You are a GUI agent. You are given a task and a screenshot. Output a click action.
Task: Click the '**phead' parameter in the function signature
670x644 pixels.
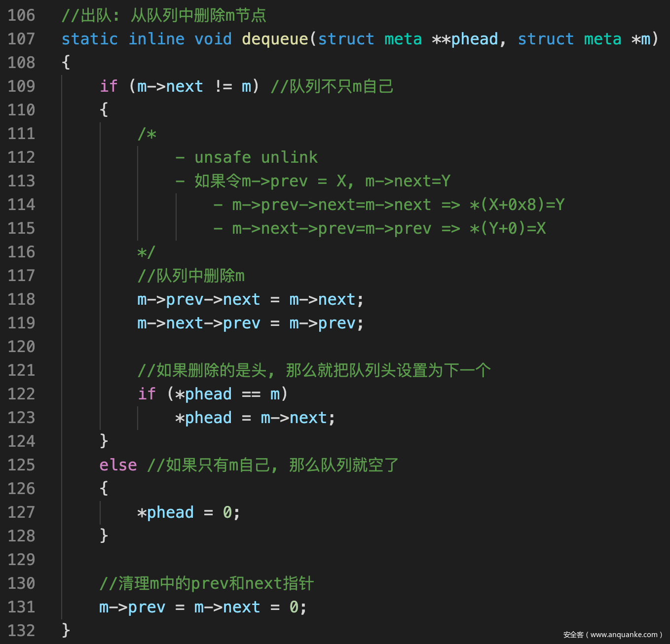(465, 39)
